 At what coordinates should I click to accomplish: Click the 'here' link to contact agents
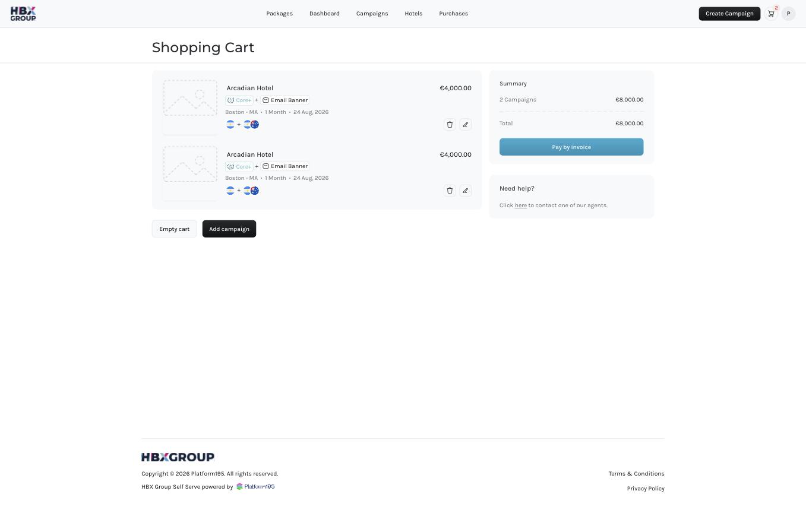point(520,205)
